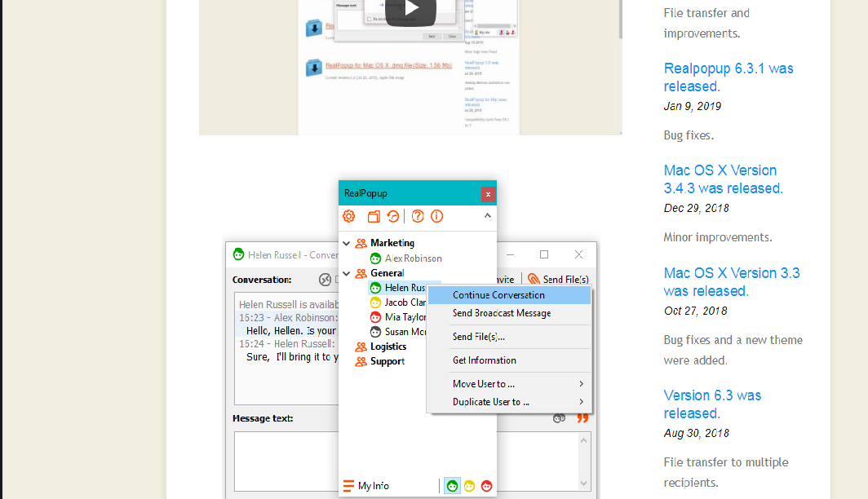The image size is (868, 499).
Task: Select the General group
Action: 387,273
